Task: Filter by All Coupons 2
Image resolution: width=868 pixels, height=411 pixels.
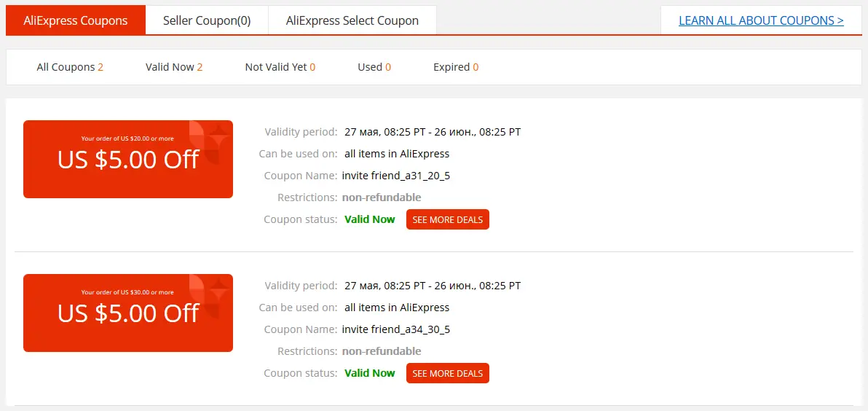Action: tap(70, 67)
